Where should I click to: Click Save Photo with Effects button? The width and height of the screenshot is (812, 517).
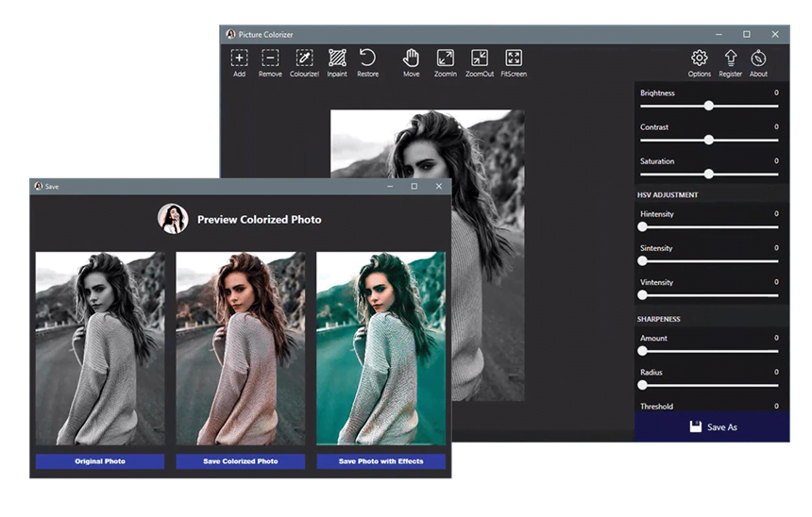pos(381,461)
